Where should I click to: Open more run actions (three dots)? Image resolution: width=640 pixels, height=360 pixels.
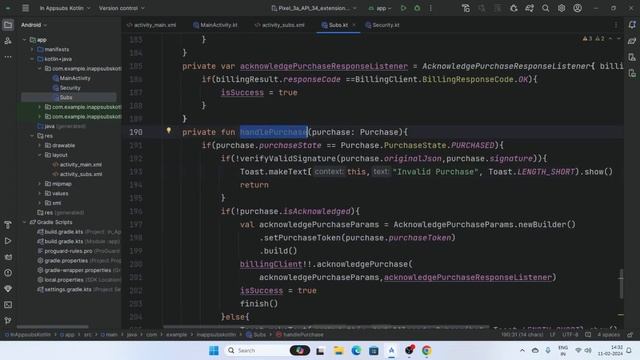click(x=431, y=8)
